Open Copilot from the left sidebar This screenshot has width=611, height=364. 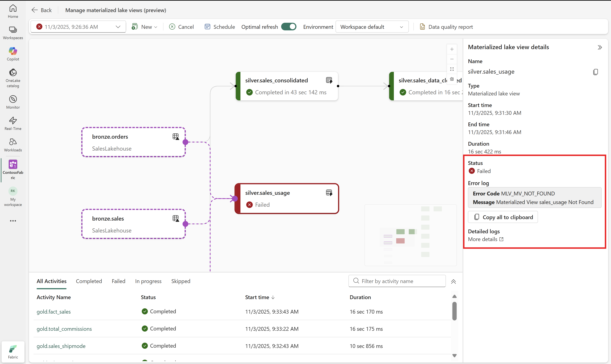(x=13, y=51)
